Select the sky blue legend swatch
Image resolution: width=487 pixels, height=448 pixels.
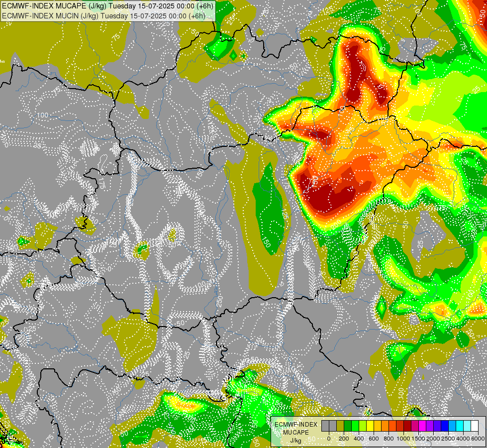click(453, 426)
